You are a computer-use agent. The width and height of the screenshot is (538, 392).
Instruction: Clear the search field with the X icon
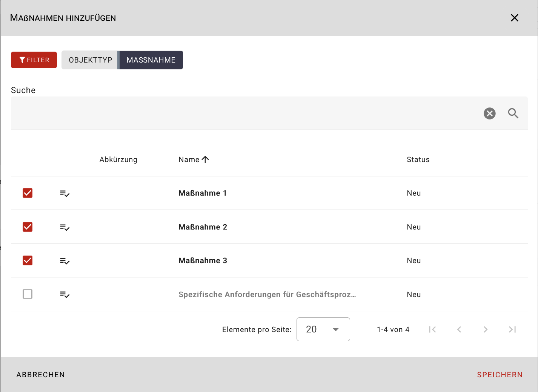pyautogui.click(x=489, y=113)
